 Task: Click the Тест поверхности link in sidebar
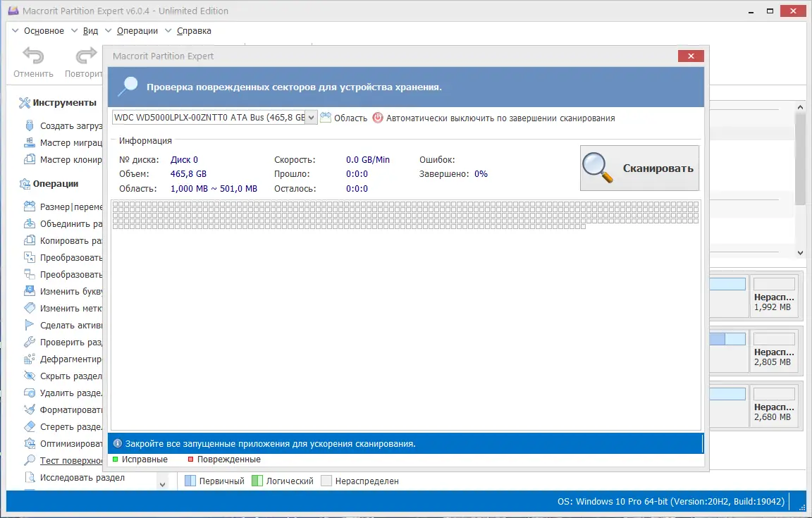click(71, 460)
